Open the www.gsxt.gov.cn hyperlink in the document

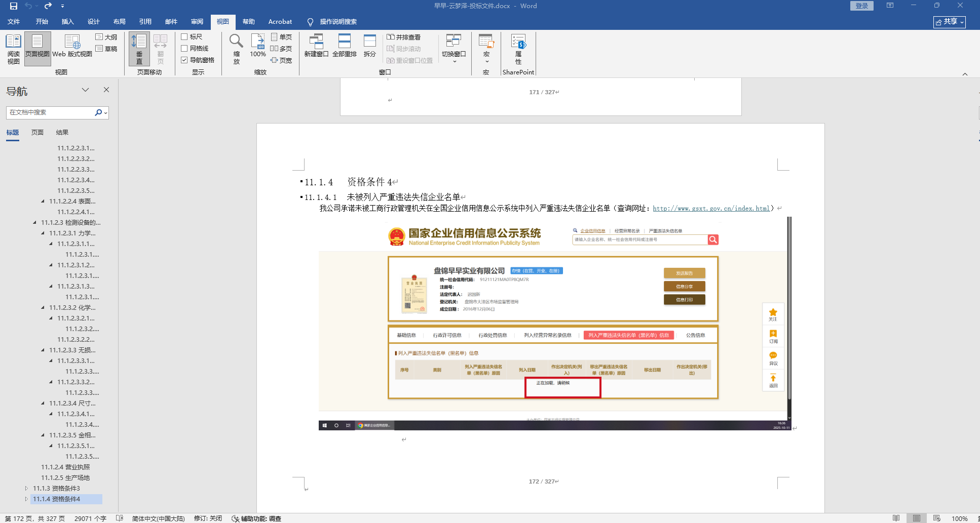click(x=711, y=209)
